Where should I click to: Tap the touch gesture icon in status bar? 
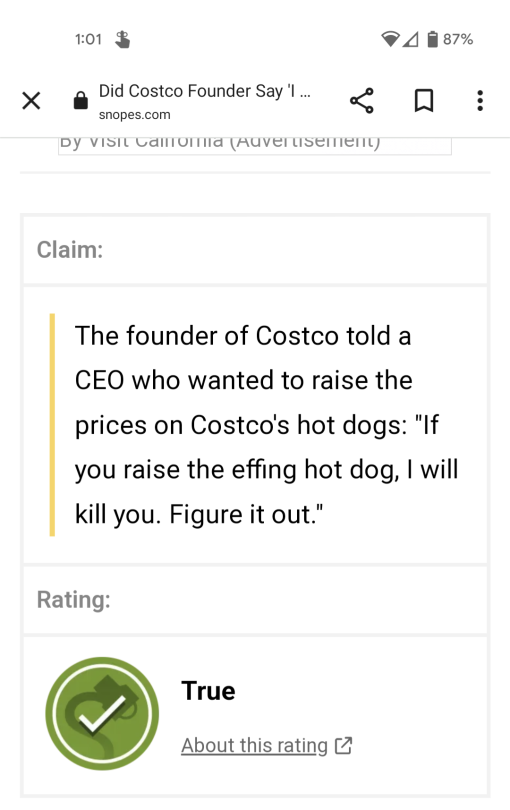coord(122,39)
